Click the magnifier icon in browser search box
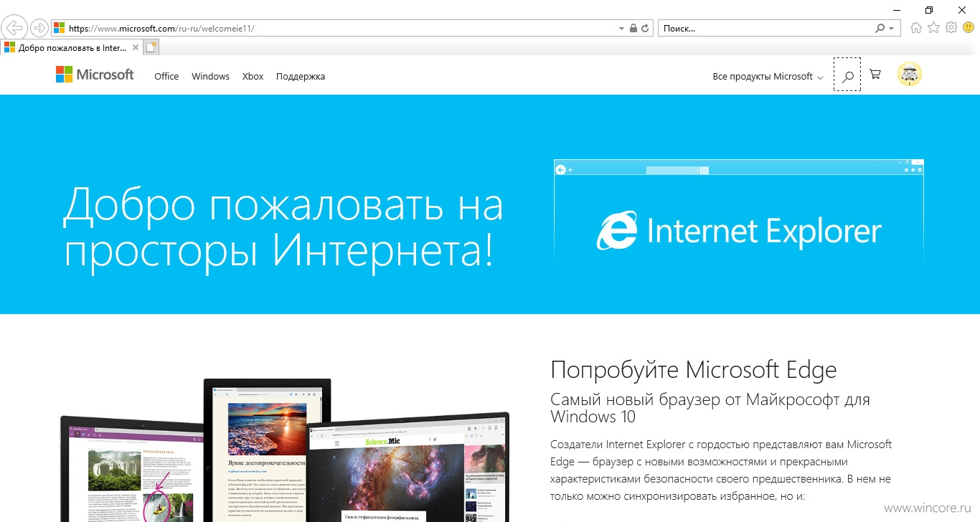 pos(880,29)
